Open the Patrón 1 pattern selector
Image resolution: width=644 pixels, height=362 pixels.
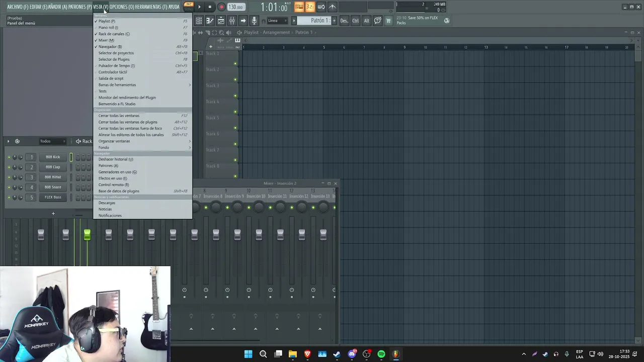(x=313, y=21)
